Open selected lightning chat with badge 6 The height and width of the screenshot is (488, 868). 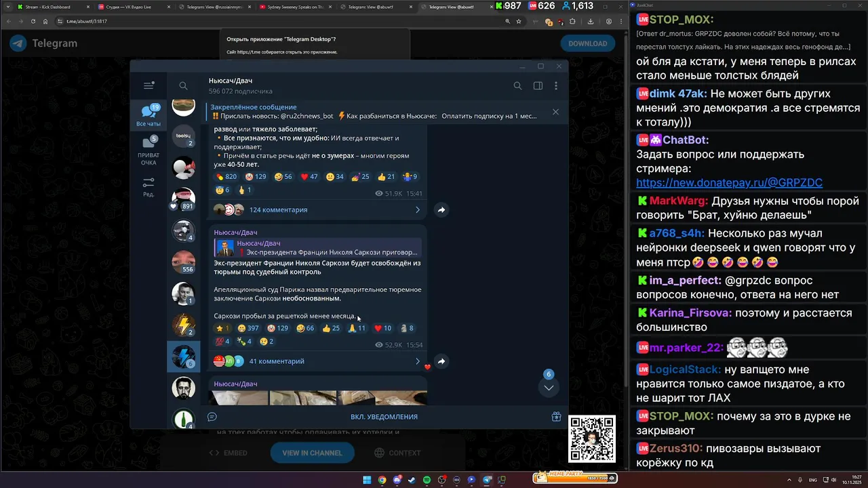tap(183, 357)
